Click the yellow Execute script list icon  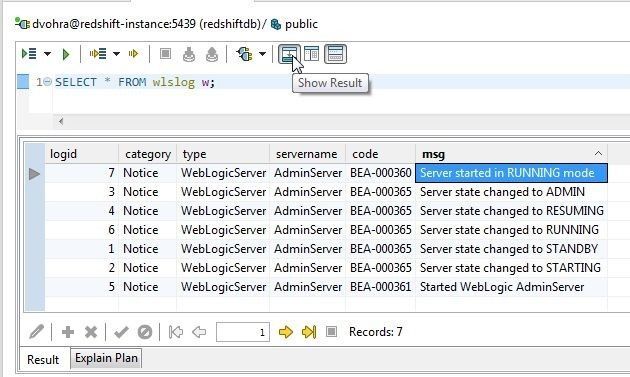click(x=98, y=53)
